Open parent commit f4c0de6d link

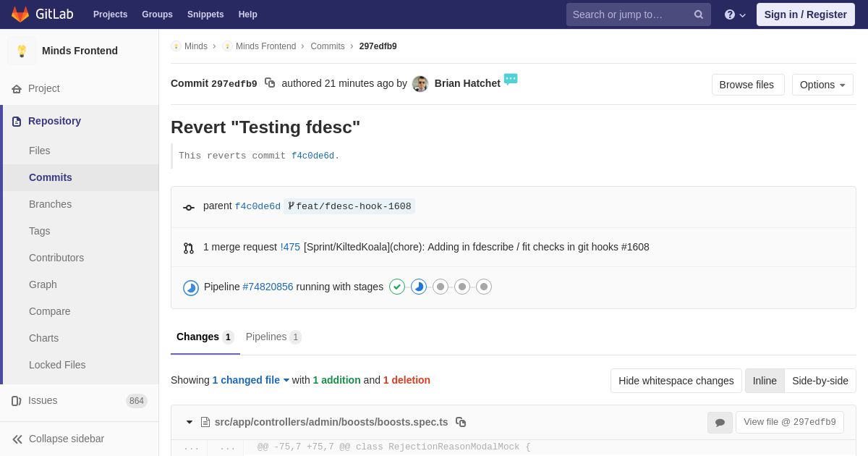tap(258, 206)
